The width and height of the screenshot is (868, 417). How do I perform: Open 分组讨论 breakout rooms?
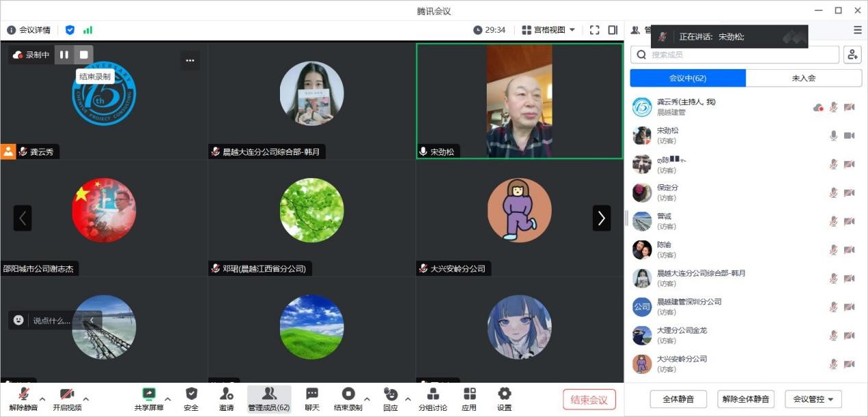coord(433,394)
